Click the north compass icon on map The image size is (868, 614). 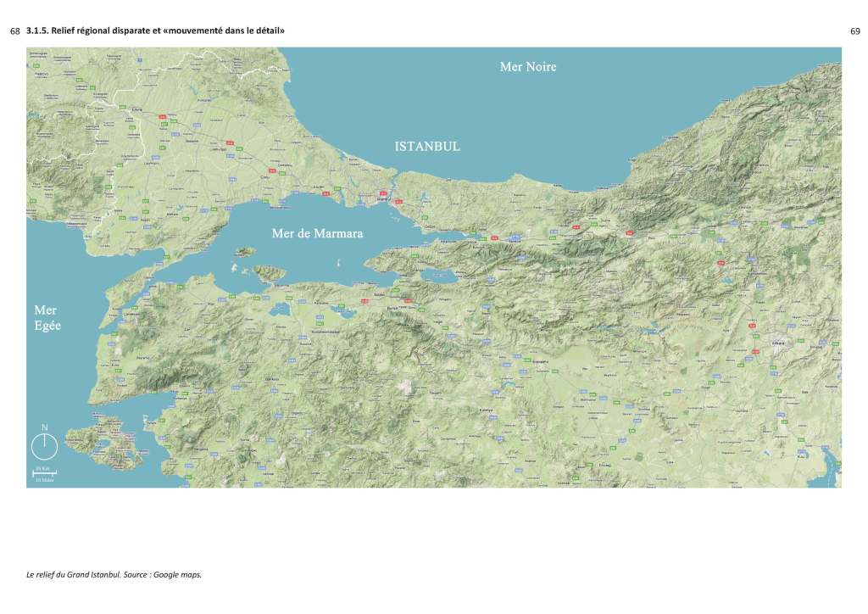click(x=44, y=446)
